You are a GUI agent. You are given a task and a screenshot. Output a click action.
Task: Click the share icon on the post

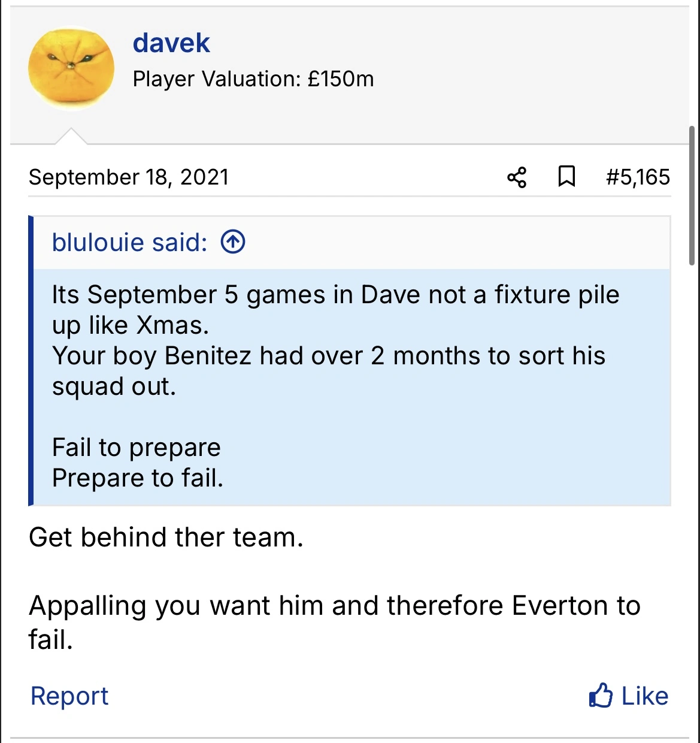[x=516, y=177]
